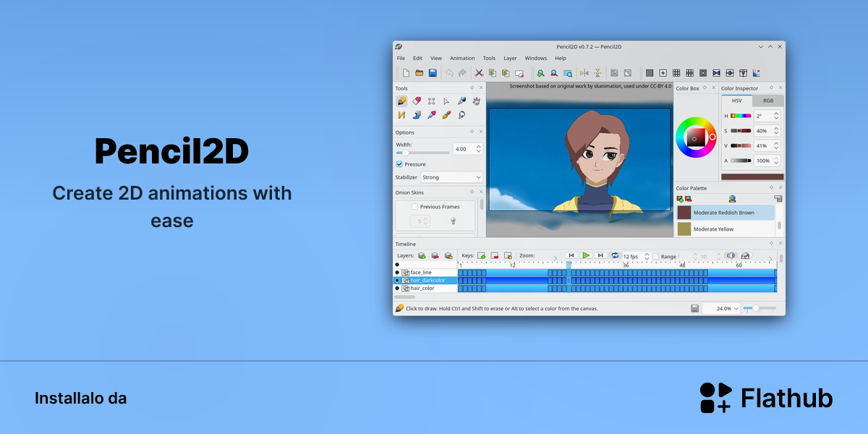The image size is (868, 434).
Task: Click the Zoom Out magnifier icon
Action: pyautogui.click(x=553, y=73)
